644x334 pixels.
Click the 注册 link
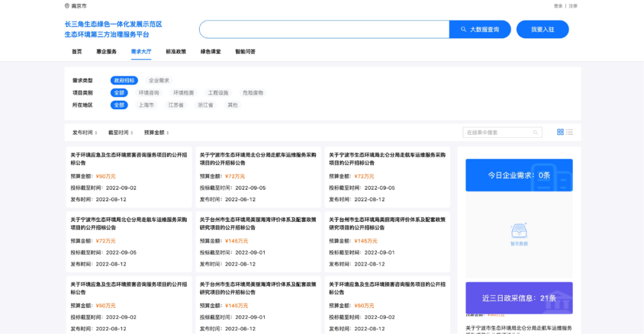point(573,6)
